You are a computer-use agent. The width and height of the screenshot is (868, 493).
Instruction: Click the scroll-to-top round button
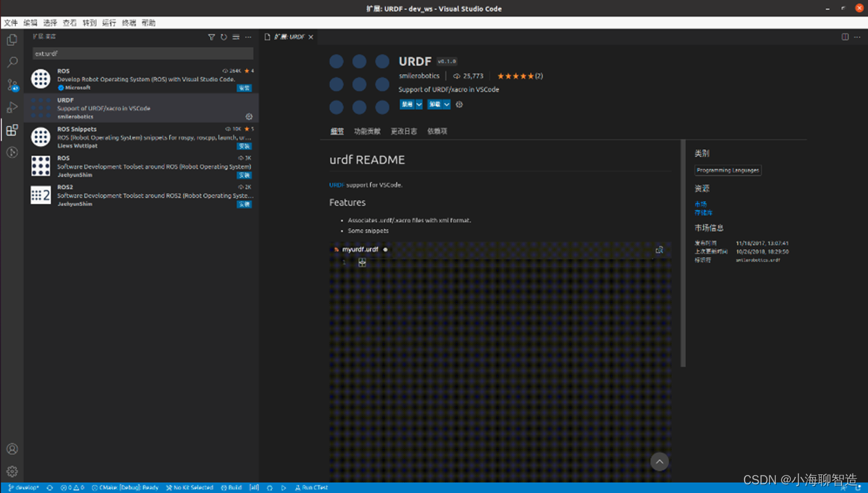click(659, 462)
